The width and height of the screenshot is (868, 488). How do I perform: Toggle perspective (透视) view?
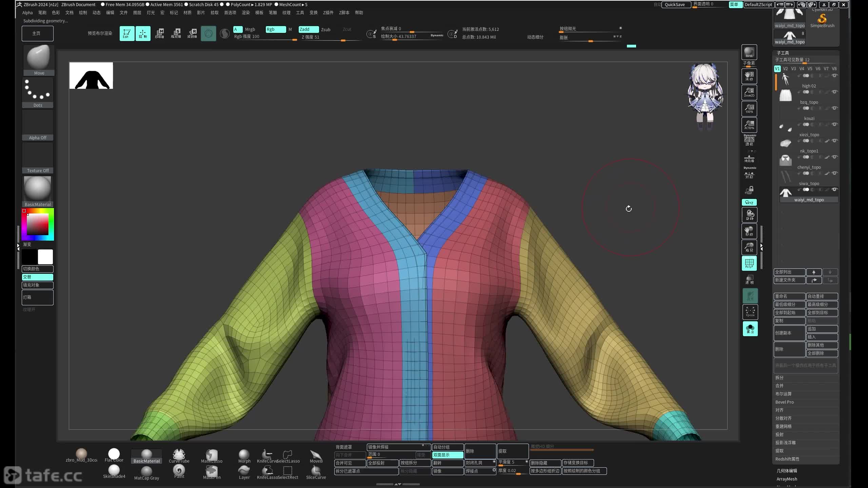pos(749,140)
